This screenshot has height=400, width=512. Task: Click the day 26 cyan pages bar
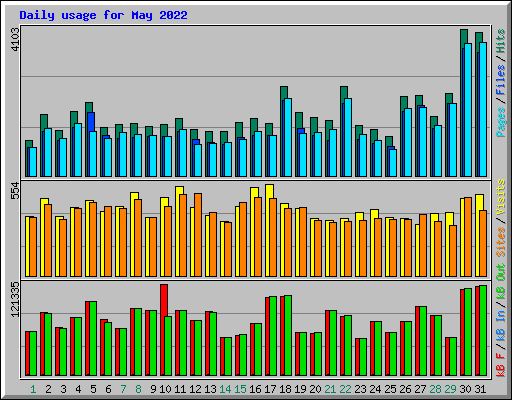point(408,142)
